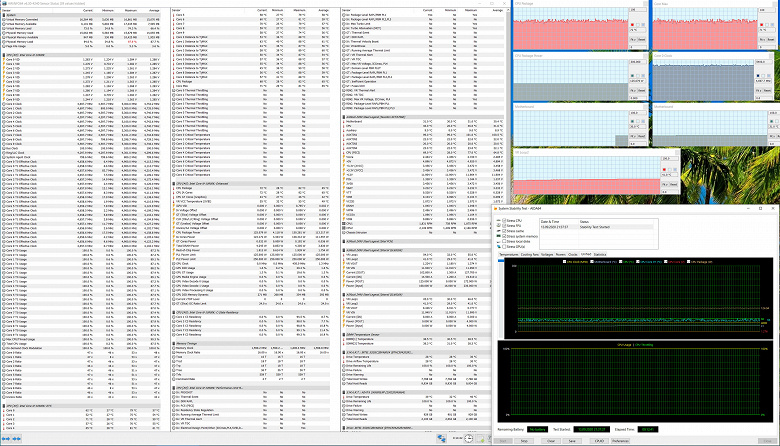Switch to the Powers tab
This screenshot has height=446, width=780.
(561, 255)
